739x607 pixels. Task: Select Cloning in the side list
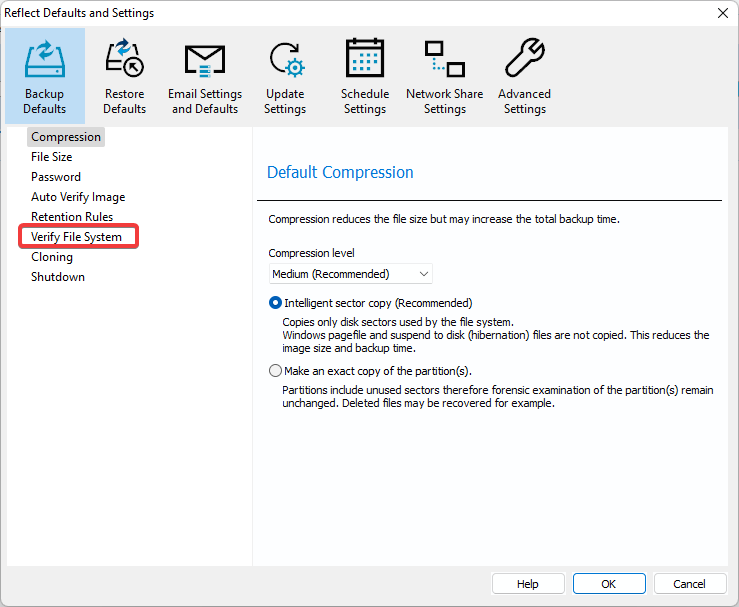click(x=52, y=257)
